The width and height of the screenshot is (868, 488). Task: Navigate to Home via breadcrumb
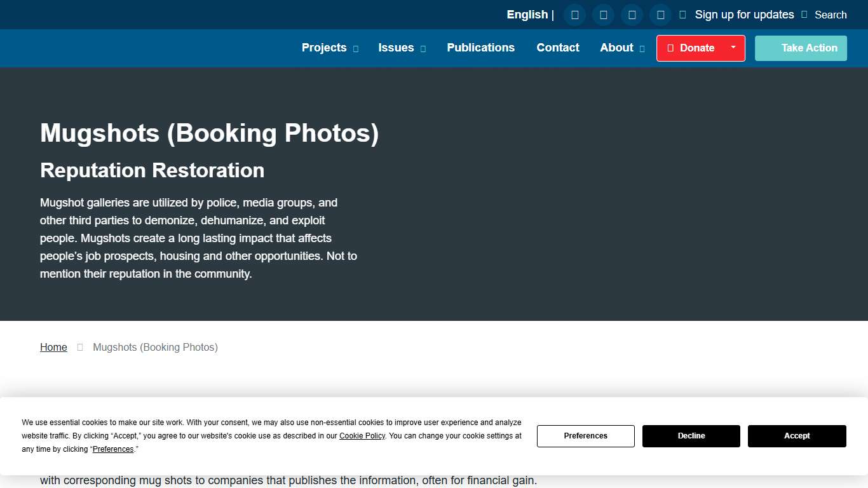[53, 347]
